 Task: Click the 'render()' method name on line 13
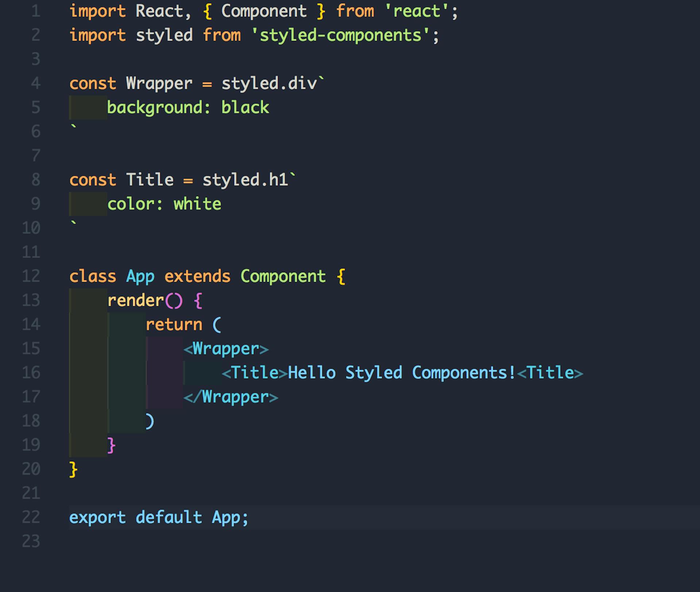coord(143,300)
